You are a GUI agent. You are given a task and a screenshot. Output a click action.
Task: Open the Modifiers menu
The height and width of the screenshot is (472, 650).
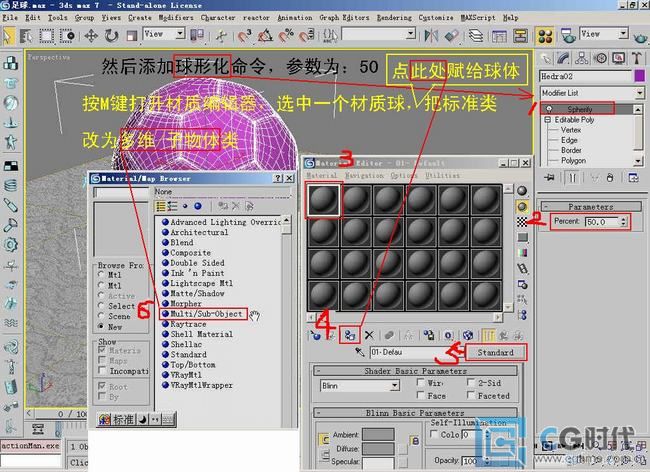pos(176,18)
